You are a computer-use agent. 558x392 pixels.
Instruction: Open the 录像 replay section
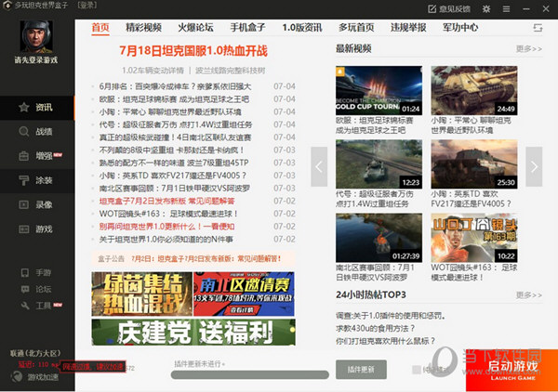coord(37,204)
